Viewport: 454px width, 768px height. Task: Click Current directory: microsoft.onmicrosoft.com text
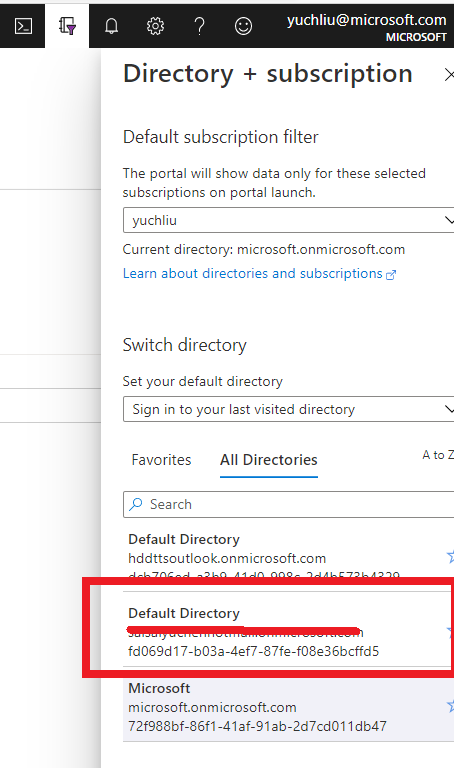(x=264, y=249)
